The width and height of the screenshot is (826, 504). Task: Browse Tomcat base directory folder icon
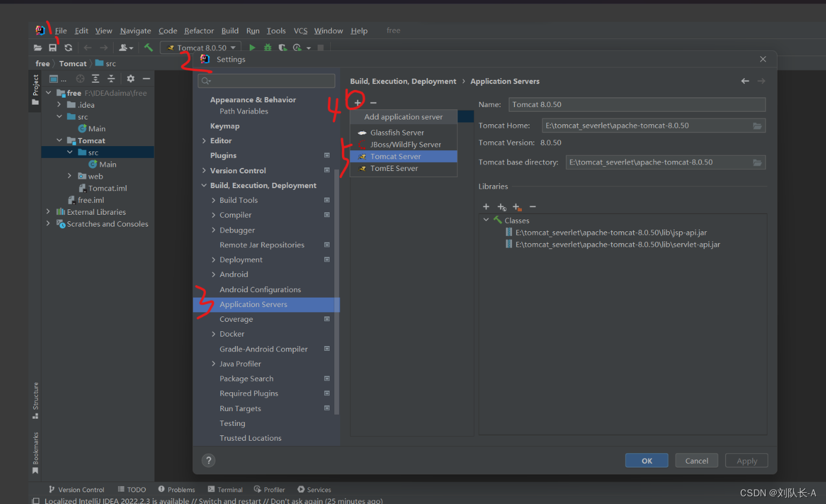[757, 162]
